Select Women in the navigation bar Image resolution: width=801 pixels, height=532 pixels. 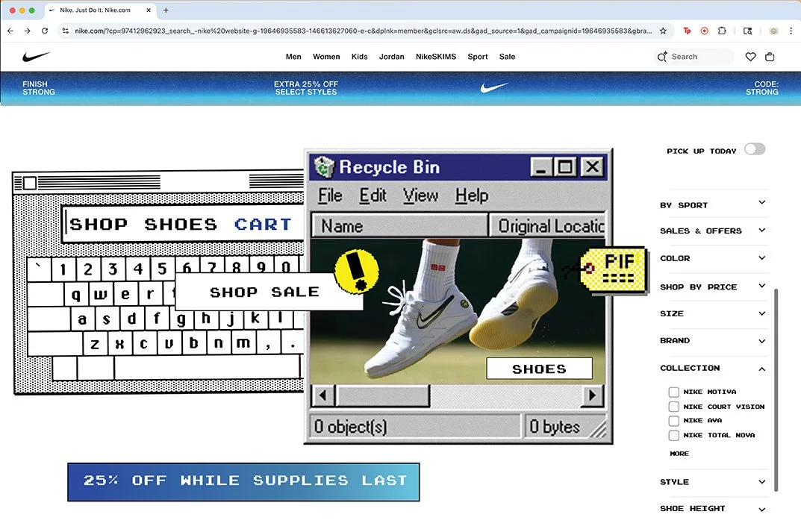tap(326, 56)
